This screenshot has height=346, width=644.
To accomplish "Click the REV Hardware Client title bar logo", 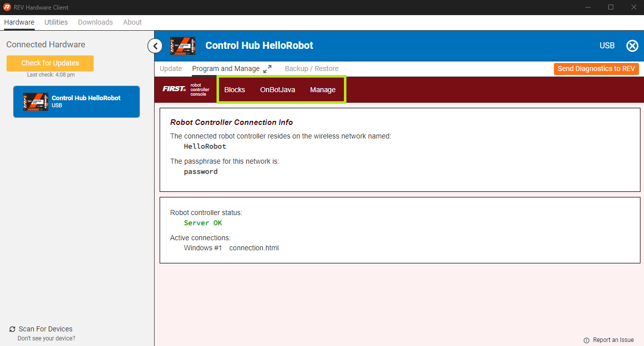I will (x=7, y=8).
